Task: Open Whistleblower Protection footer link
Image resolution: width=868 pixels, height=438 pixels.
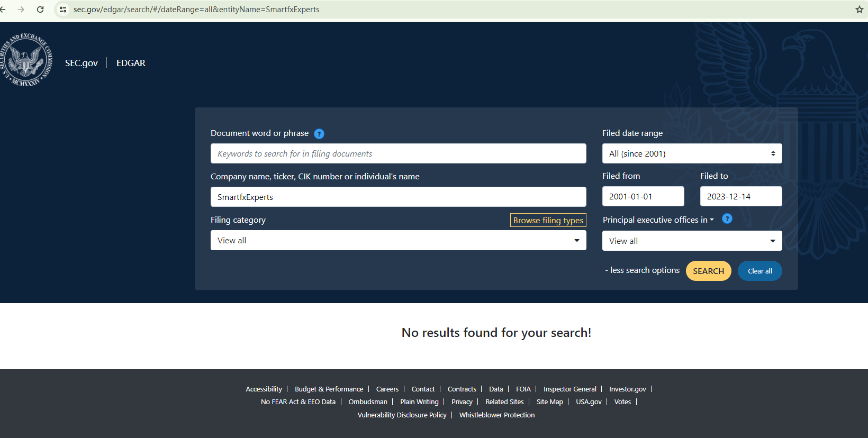Action: [x=497, y=415]
